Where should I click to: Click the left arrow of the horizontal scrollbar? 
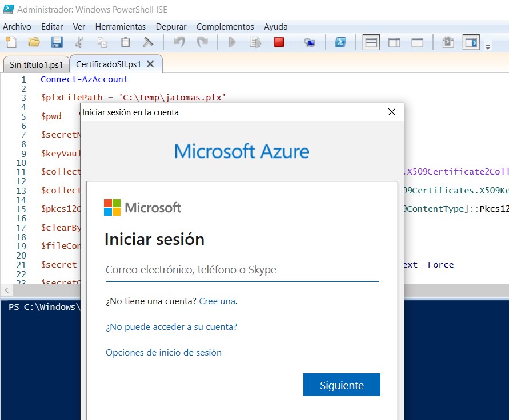[x=6, y=290]
